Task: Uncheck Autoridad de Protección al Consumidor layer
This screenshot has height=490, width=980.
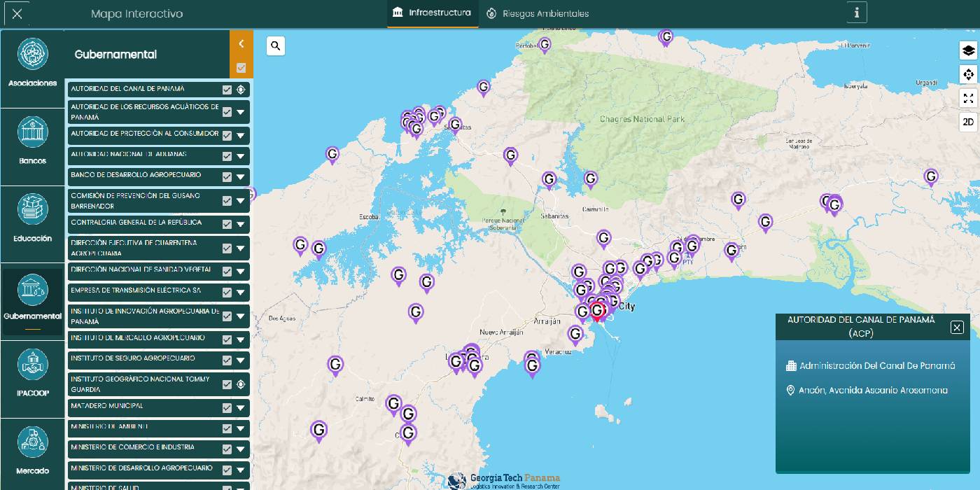Action: click(227, 134)
